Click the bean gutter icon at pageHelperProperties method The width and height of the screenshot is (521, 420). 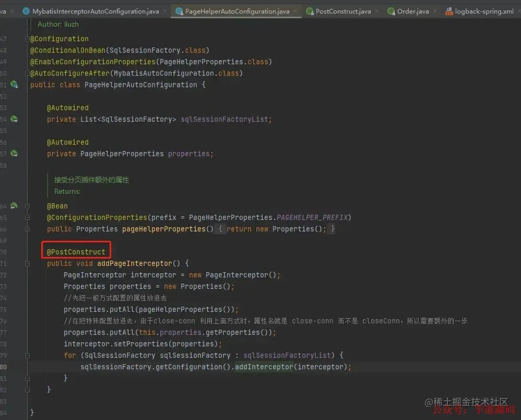[x=14, y=206]
